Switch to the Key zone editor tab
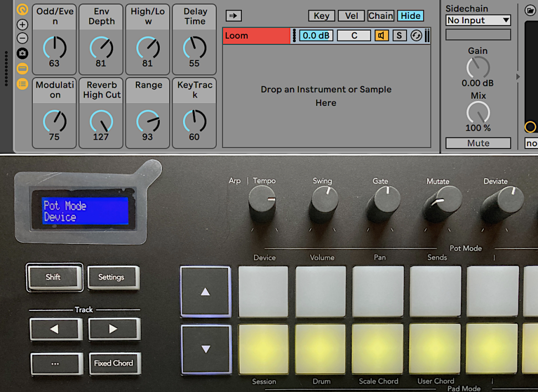The image size is (538, 392). click(321, 16)
